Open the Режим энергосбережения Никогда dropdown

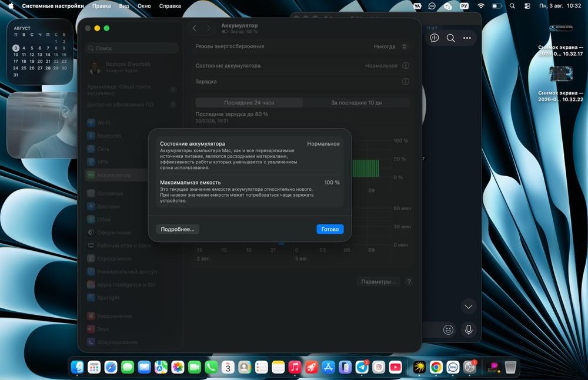[x=390, y=46]
